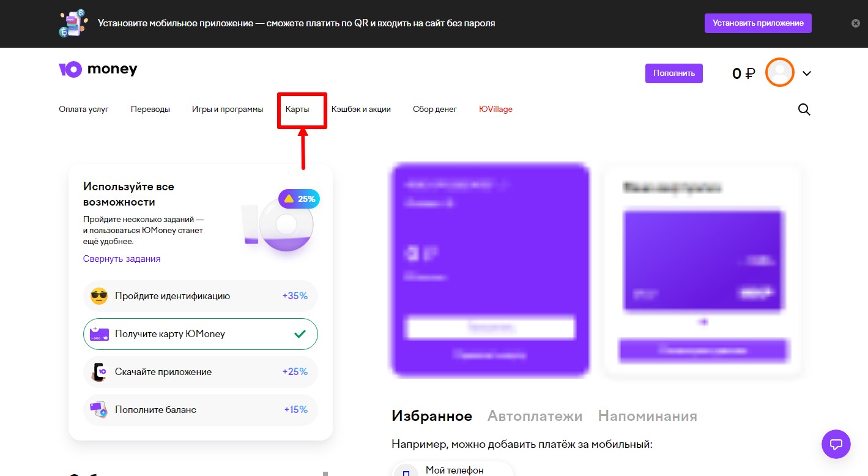
Task: Click the blurred virtual card thumbnail
Action: pyautogui.click(x=703, y=261)
